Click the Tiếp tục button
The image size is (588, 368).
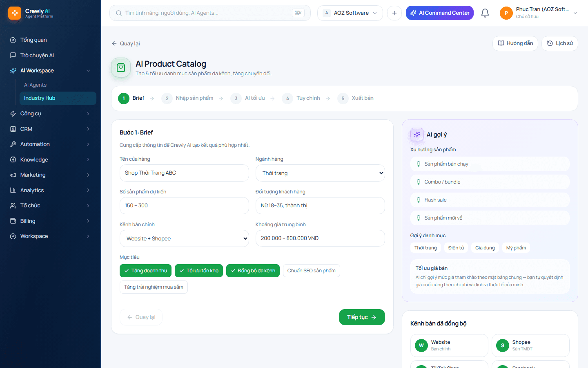pyautogui.click(x=362, y=317)
